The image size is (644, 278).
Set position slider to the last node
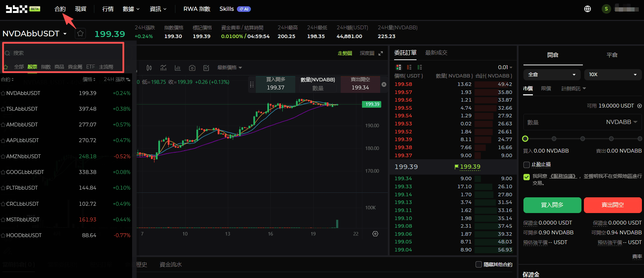coord(640,139)
